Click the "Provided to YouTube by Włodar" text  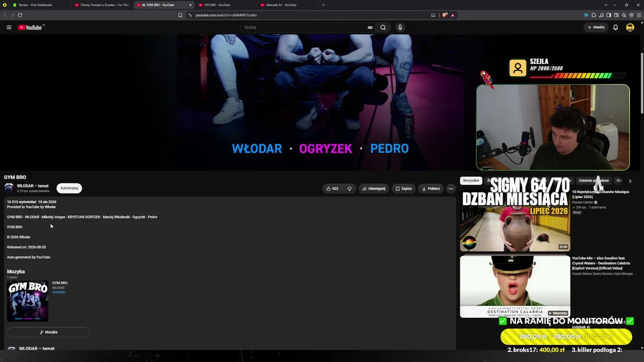point(31,207)
